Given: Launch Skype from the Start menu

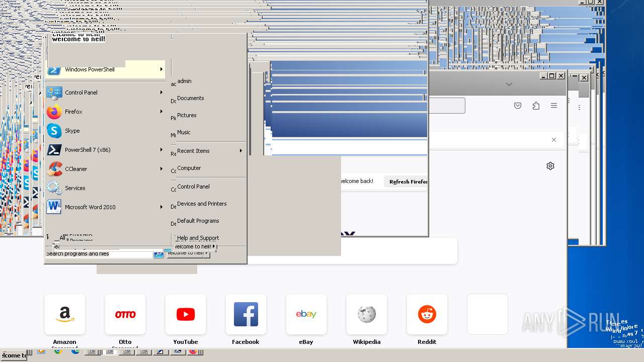Looking at the screenshot, I should tap(106, 131).
